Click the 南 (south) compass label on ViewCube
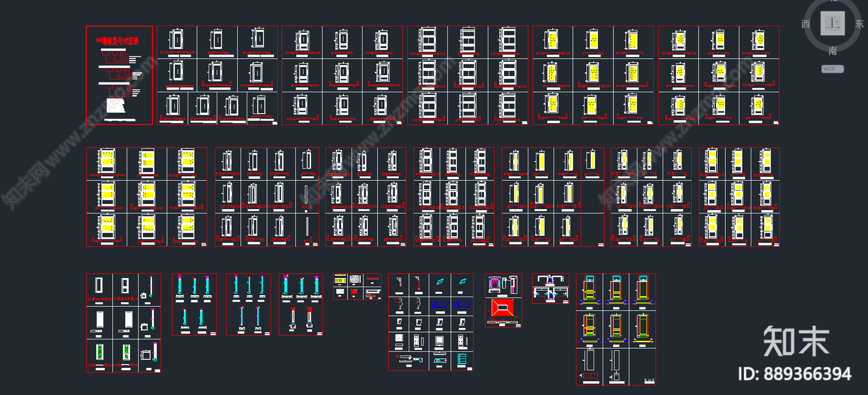This screenshot has width=868, height=395. [x=832, y=51]
